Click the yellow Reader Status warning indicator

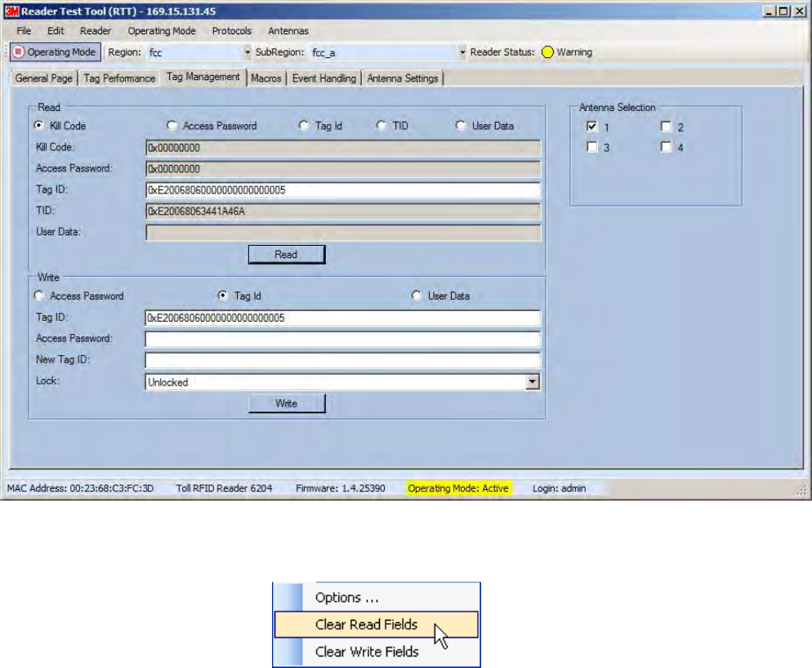pos(547,52)
